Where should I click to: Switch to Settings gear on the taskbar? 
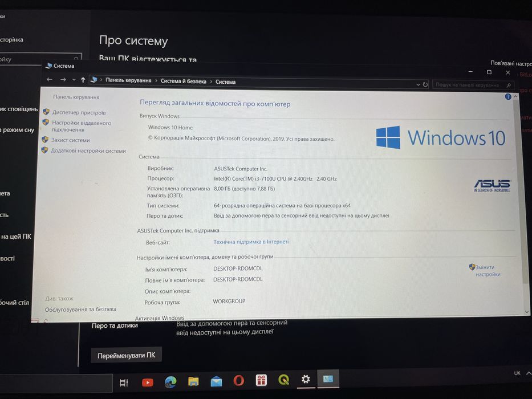pos(306,379)
